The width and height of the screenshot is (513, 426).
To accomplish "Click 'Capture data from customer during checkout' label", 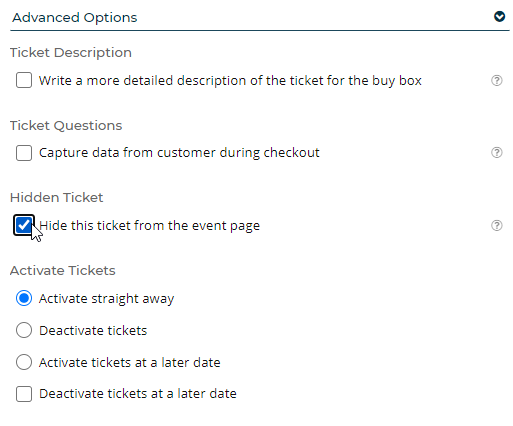I will coord(179,153).
